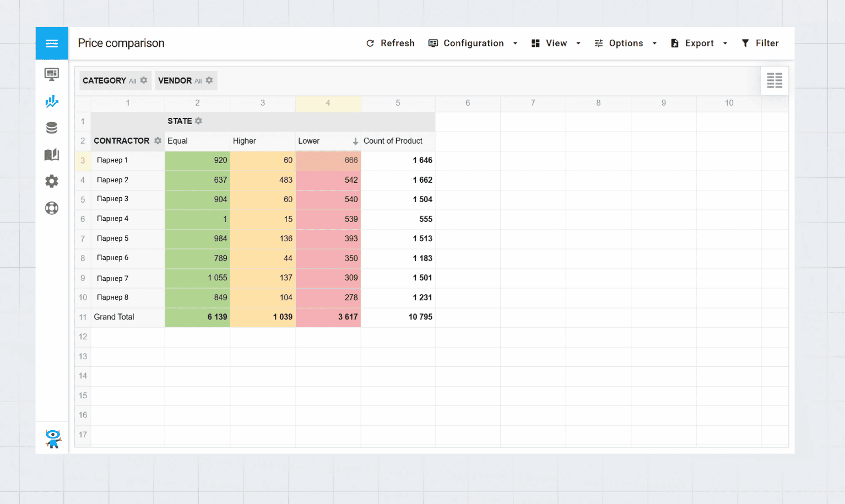Open the settings gear in the sidebar

(51, 181)
